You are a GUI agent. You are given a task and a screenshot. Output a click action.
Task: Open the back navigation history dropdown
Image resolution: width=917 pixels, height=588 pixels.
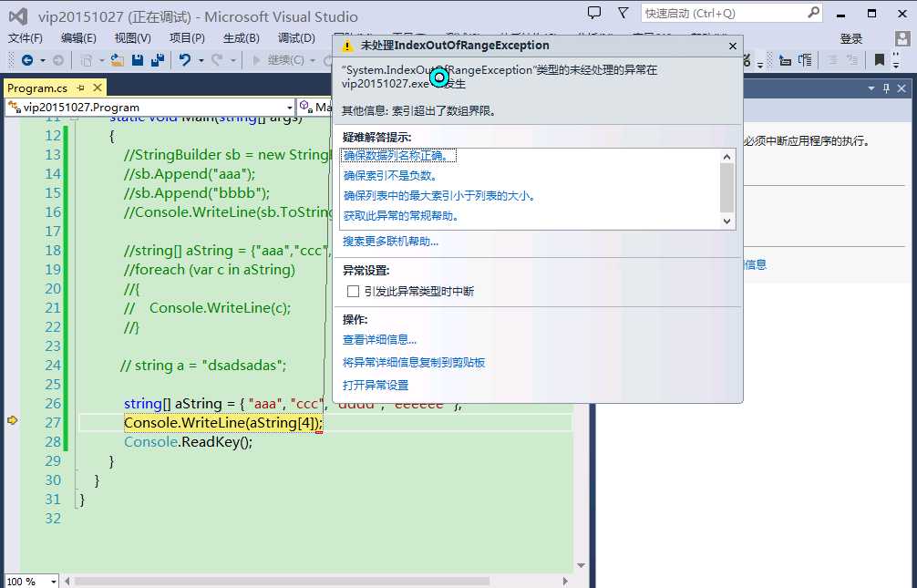[43, 60]
